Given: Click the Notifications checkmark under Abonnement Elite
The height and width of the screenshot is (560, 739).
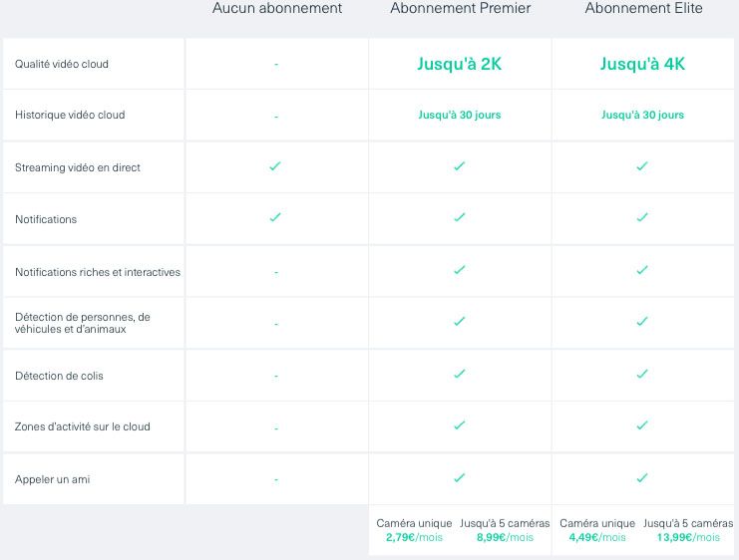Looking at the screenshot, I should click(642, 217).
